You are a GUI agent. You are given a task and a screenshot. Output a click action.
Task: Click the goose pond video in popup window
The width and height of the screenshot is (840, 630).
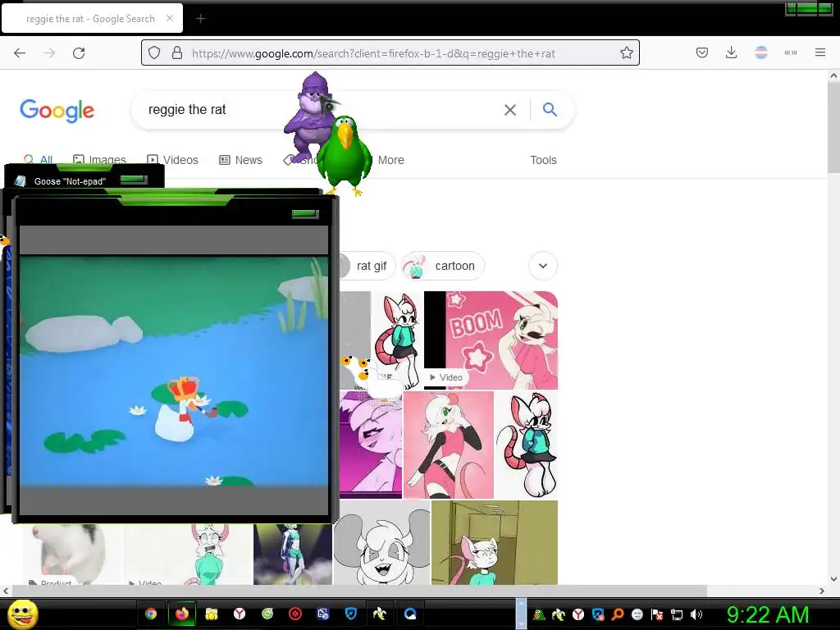pyautogui.click(x=174, y=371)
